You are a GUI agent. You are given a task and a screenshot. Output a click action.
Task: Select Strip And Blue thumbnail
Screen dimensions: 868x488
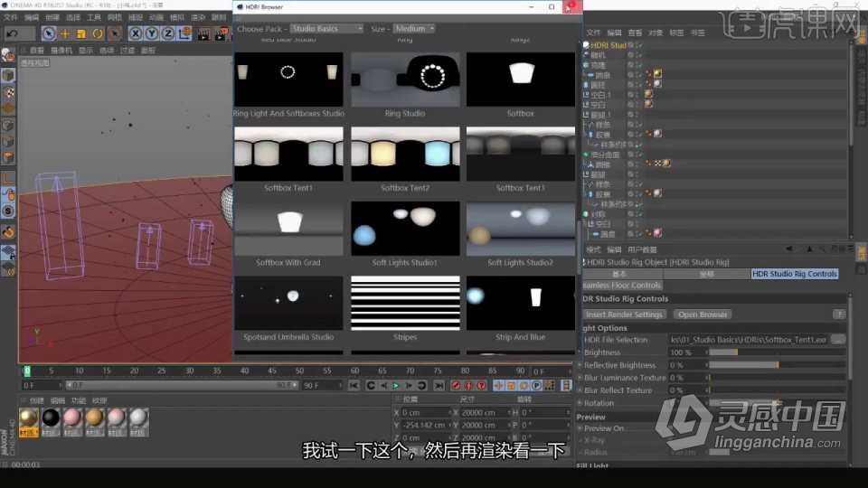[521, 303]
